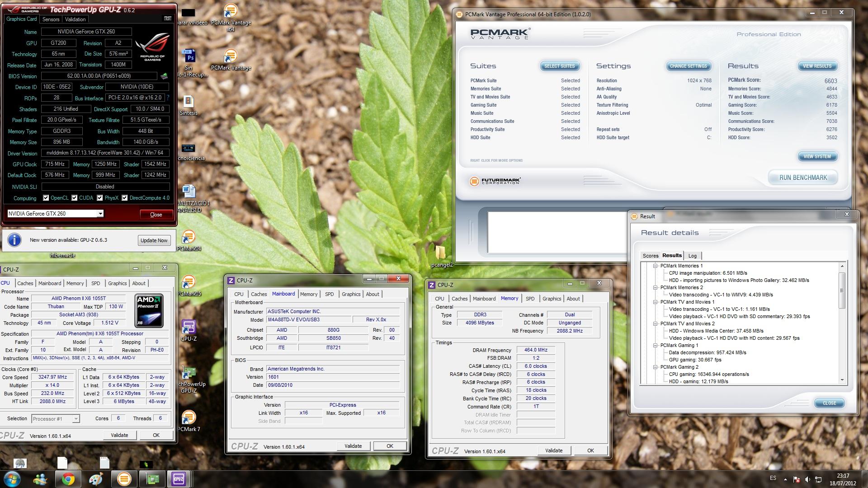Click the Result list scroll down arrow
Viewport: 868px width, 488px height.
click(842, 380)
